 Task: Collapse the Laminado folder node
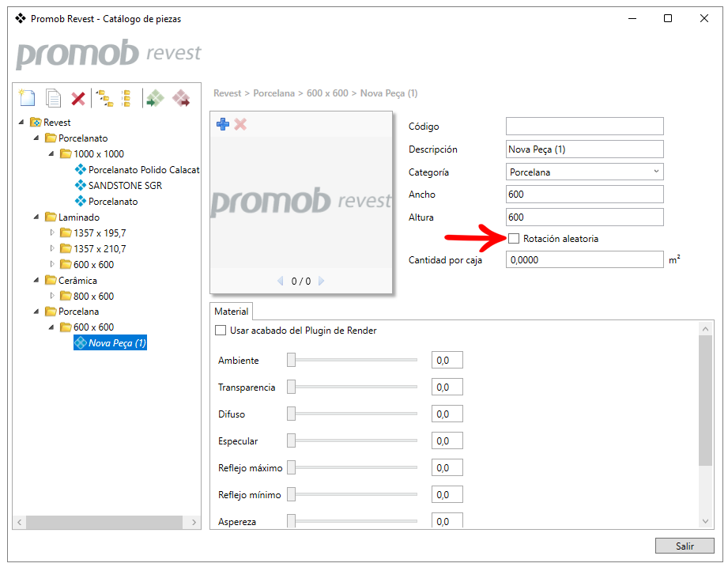36,217
